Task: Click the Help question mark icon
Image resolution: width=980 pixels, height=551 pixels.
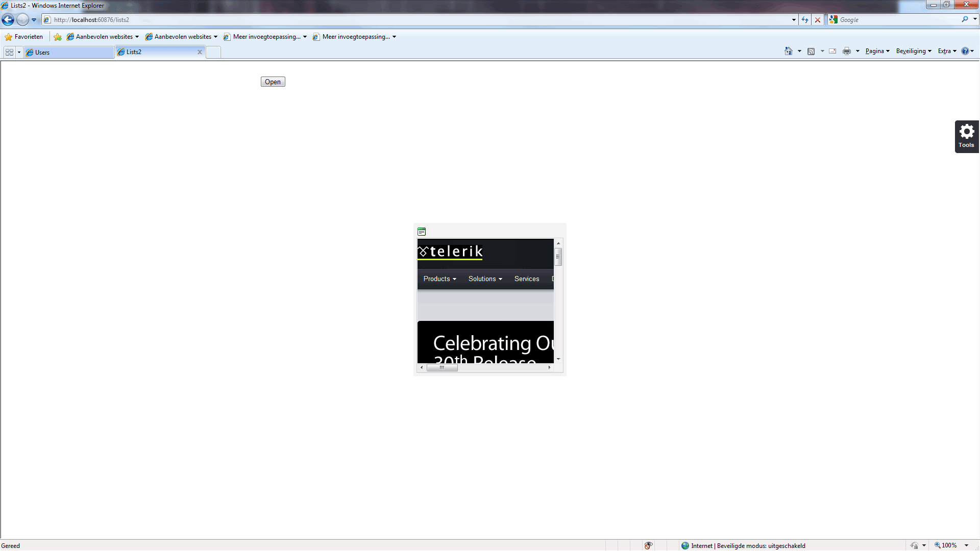Action: click(x=965, y=51)
